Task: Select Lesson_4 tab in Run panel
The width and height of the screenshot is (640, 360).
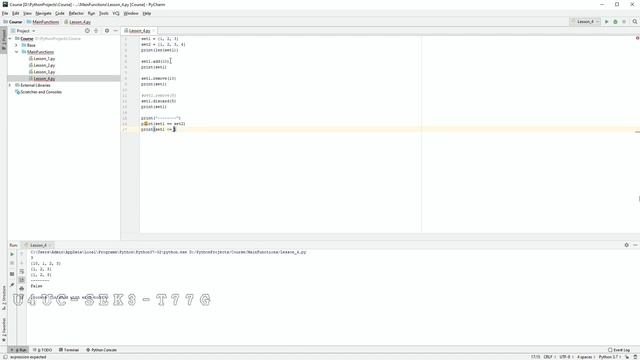Action: [38, 245]
